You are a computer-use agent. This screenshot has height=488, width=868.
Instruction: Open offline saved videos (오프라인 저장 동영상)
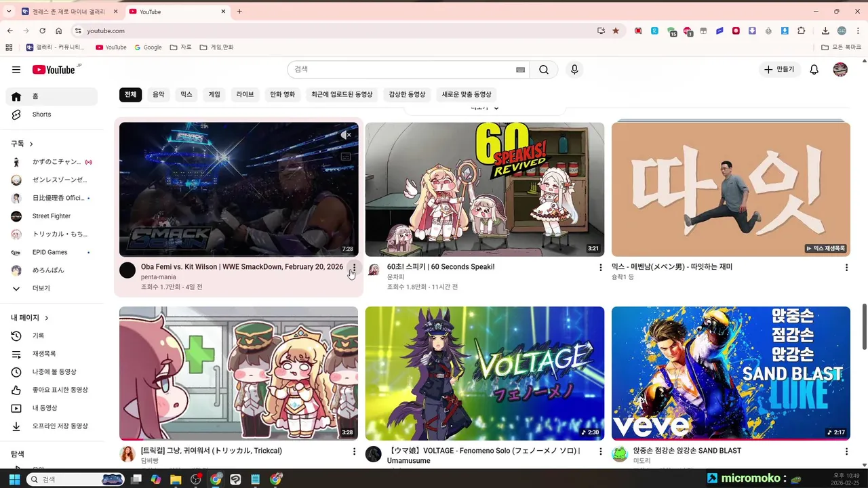coord(52,426)
